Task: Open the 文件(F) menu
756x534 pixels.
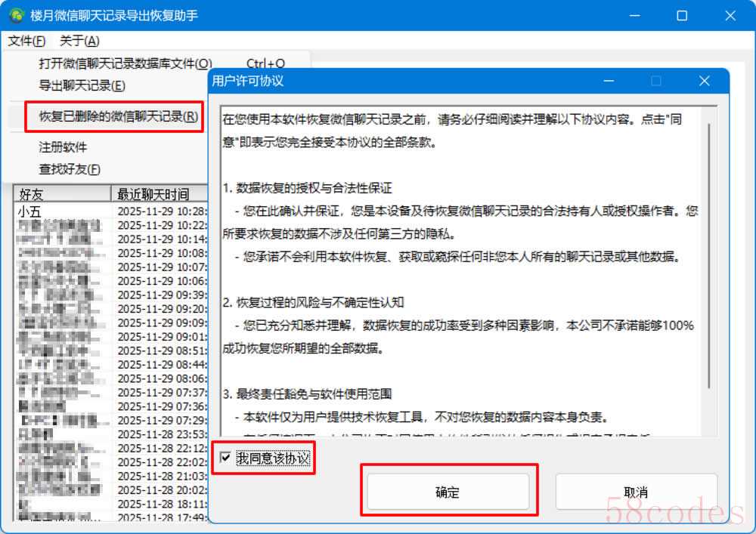Action: point(27,41)
